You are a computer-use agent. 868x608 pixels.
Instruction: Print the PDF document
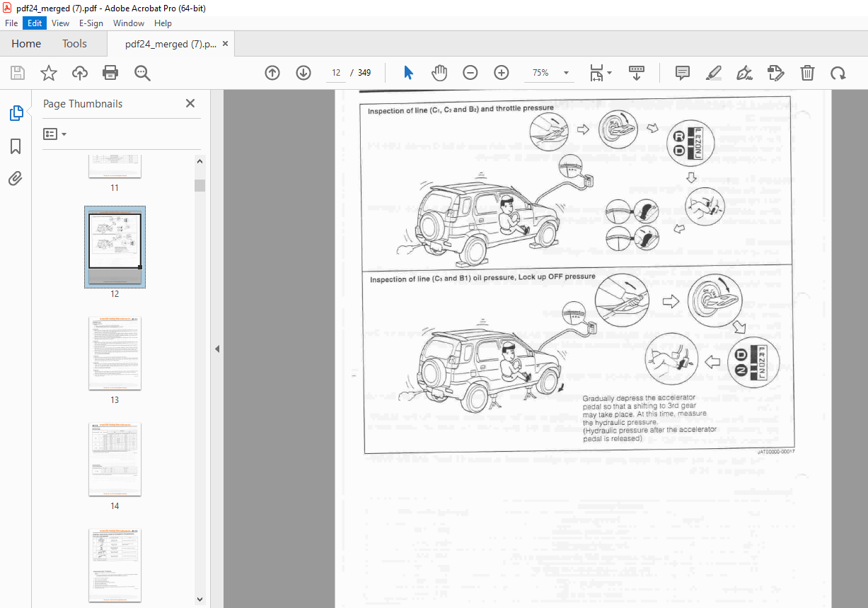[111, 72]
